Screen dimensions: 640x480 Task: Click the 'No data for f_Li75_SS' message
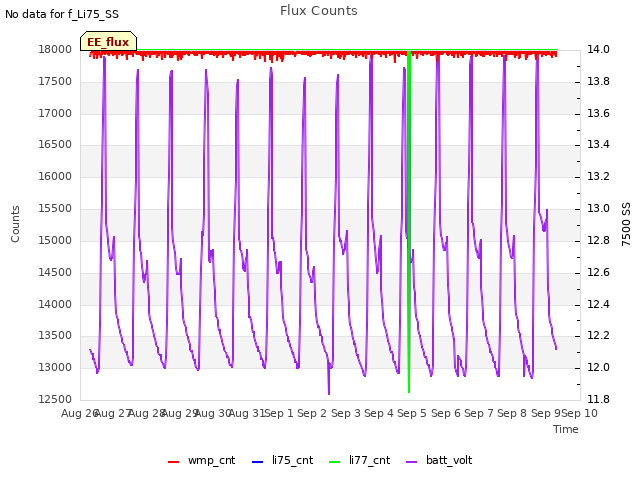click(62, 14)
